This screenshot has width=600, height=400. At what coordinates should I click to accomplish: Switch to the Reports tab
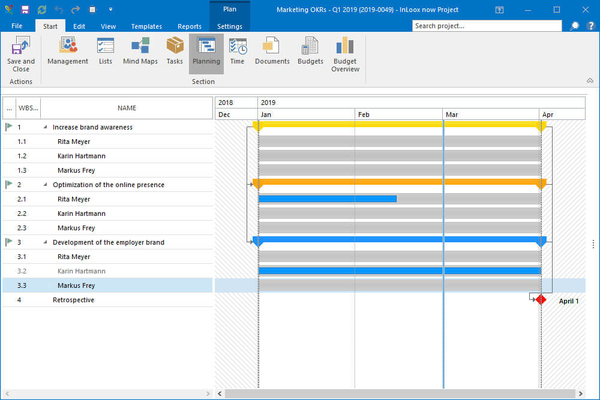(x=189, y=26)
